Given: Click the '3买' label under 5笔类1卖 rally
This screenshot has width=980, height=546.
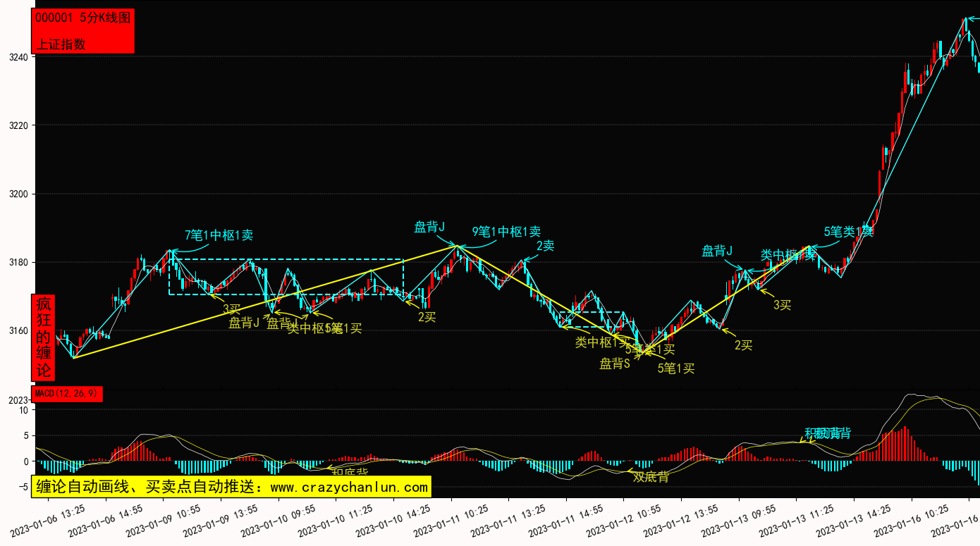Looking at the screenshot, I should click(783, 304).
